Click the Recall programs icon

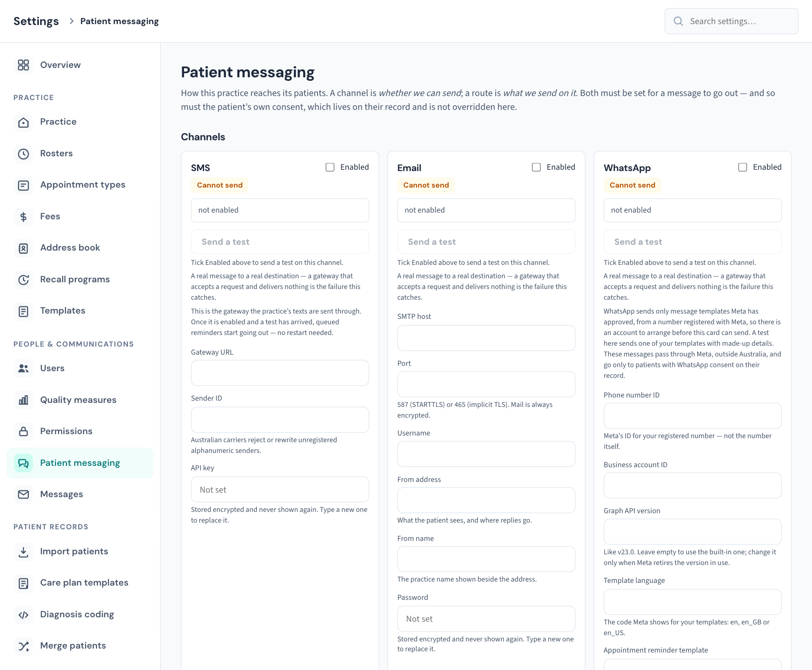click(x=23, y=280)
